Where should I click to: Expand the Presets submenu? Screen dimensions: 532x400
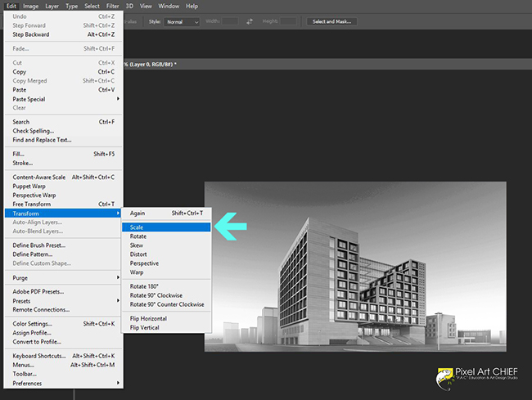[x=64, y=301]
